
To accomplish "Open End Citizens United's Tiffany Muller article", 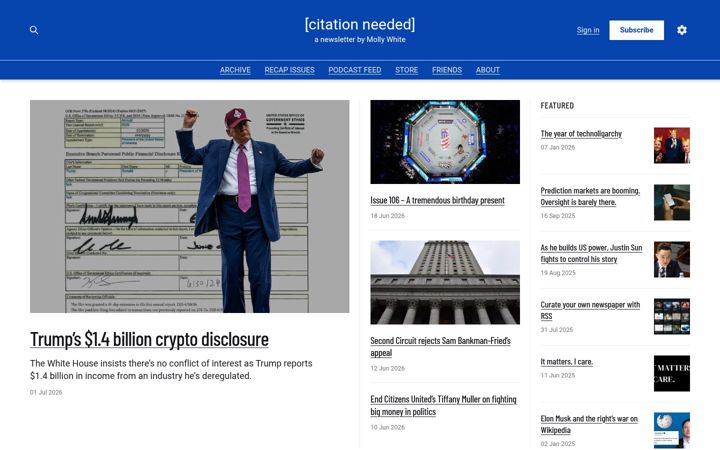I will click(x=443, y=405).
